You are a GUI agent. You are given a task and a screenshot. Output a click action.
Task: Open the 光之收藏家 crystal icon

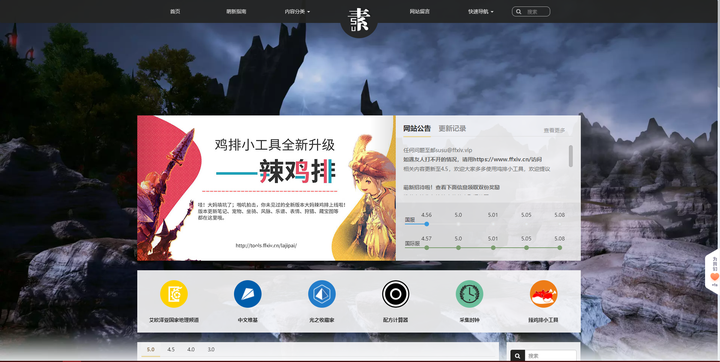click(x=321, y=294)
